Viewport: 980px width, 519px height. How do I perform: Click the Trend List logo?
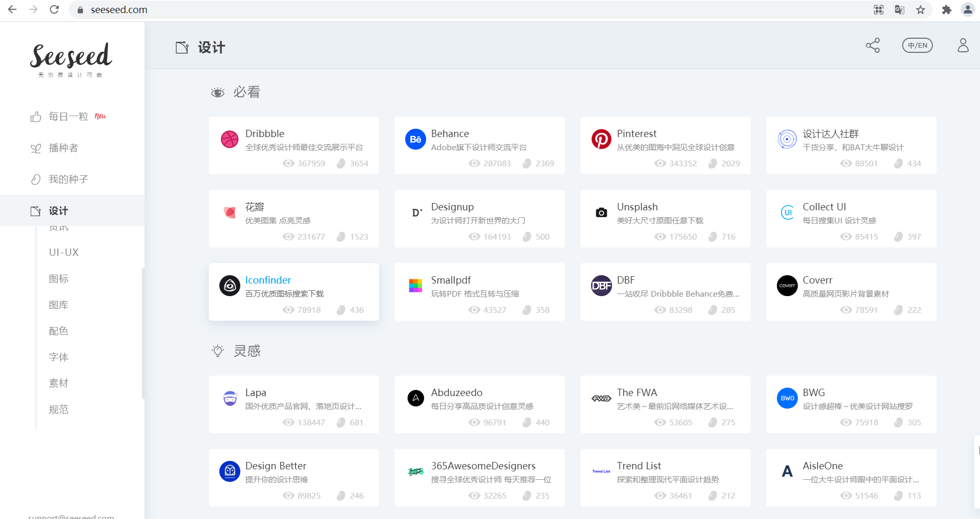point(602,471)
